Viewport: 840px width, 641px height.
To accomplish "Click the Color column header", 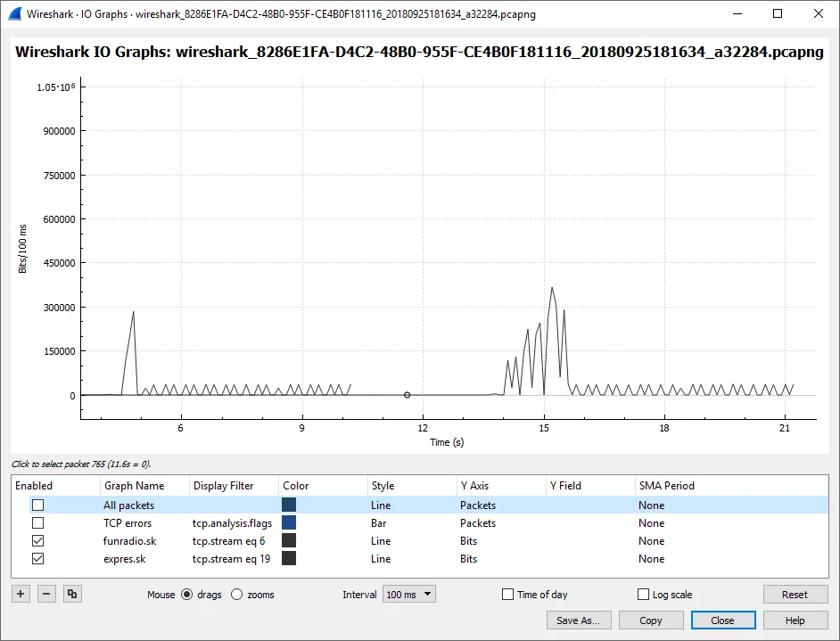I will (x=323, y=486).
